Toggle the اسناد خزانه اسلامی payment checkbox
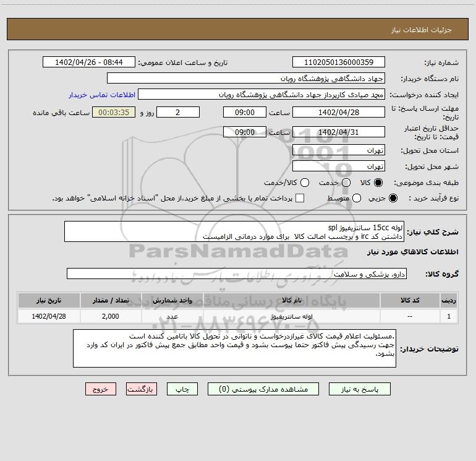 click(x=300, y=198)
